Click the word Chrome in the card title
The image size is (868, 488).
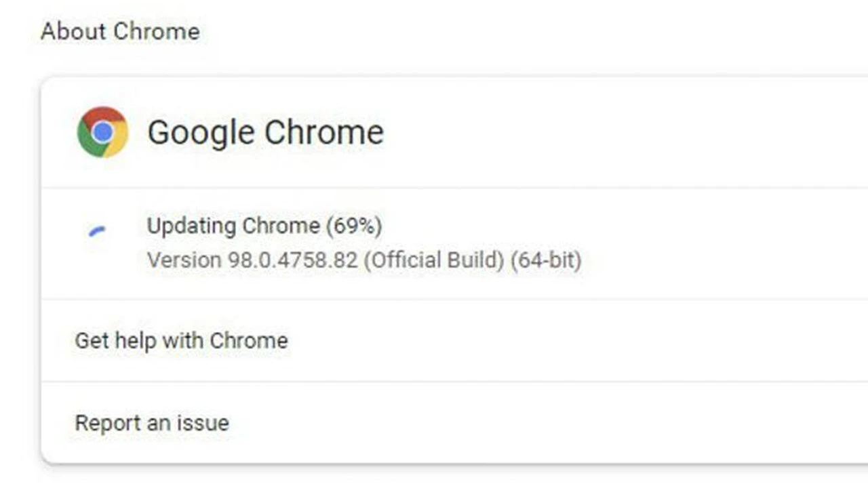324,132
